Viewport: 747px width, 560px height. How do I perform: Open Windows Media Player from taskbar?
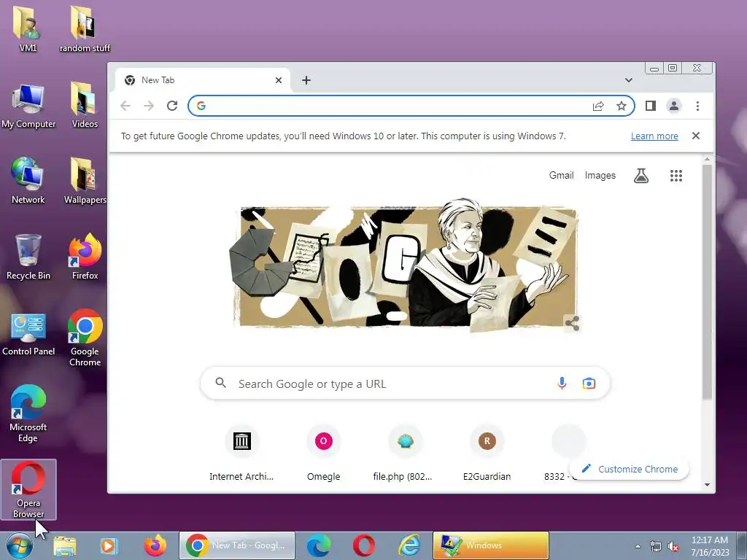(109, 545)
